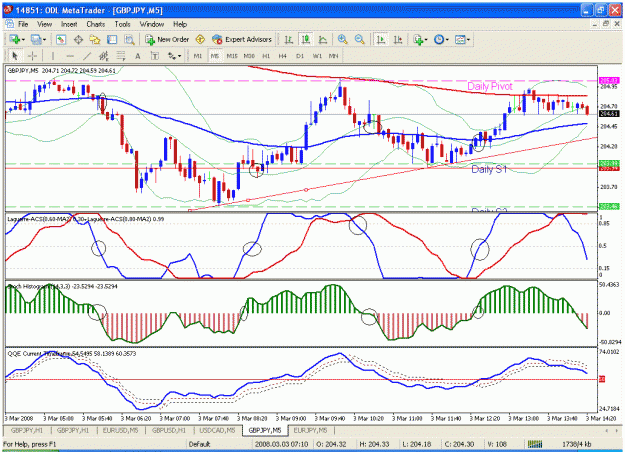The width and height of the screenshot is (625, 452).
Task: Switch to M30 timeframe
Action: [x=249, y=56]
